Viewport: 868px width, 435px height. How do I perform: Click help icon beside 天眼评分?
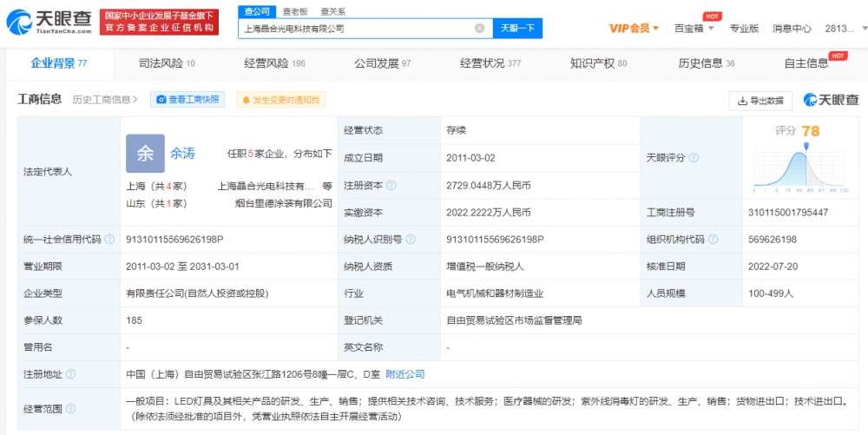693,158
